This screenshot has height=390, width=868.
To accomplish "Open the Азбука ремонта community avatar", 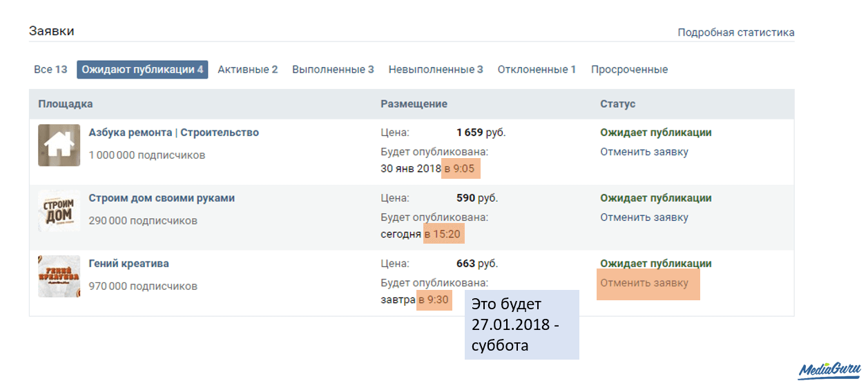I will 59,145.
